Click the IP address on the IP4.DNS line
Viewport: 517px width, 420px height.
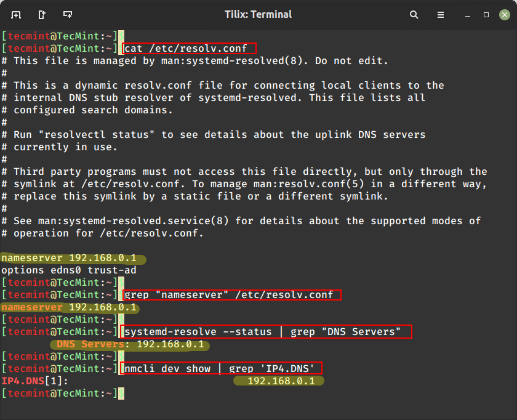tap(281, 381)
